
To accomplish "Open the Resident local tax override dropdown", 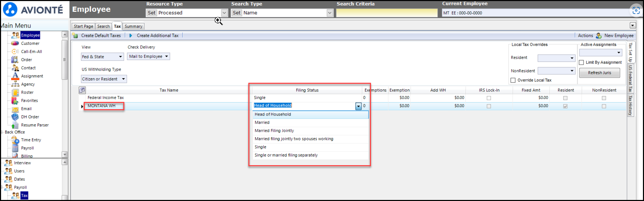I will coord(556,58).
